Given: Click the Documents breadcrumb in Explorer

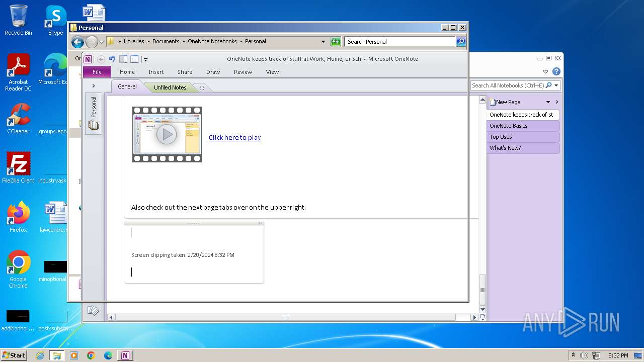Looking at the screenshot, I should tap(166, 41).
